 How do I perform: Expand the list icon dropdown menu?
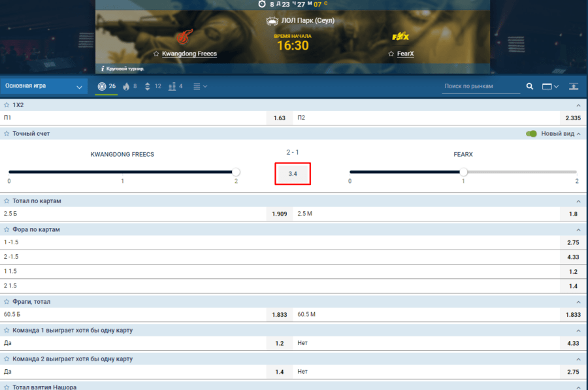[x=200, y=86]
